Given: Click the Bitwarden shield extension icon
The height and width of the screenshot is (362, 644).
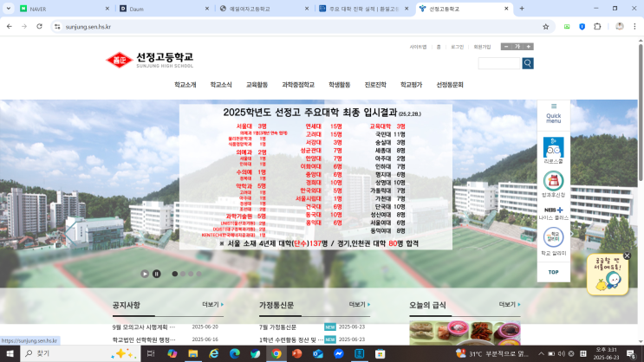Looking at the screenshot, I should tap(582, 26).
